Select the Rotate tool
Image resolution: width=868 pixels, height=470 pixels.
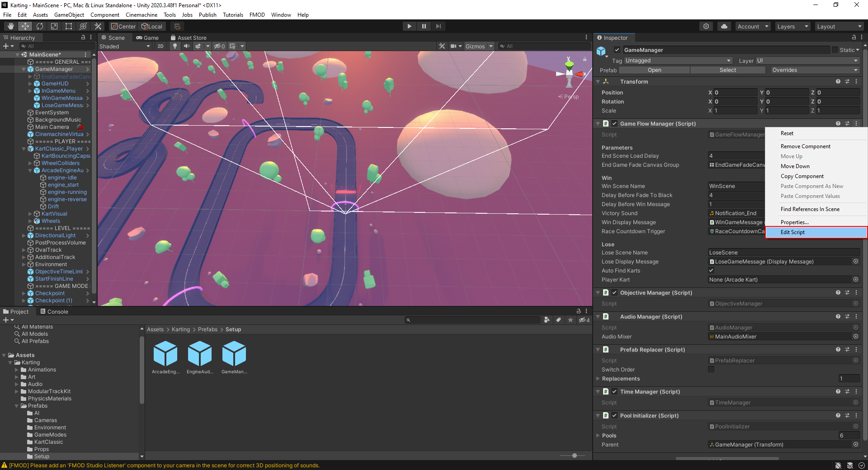pyautogui.click(x=40, y=26)
